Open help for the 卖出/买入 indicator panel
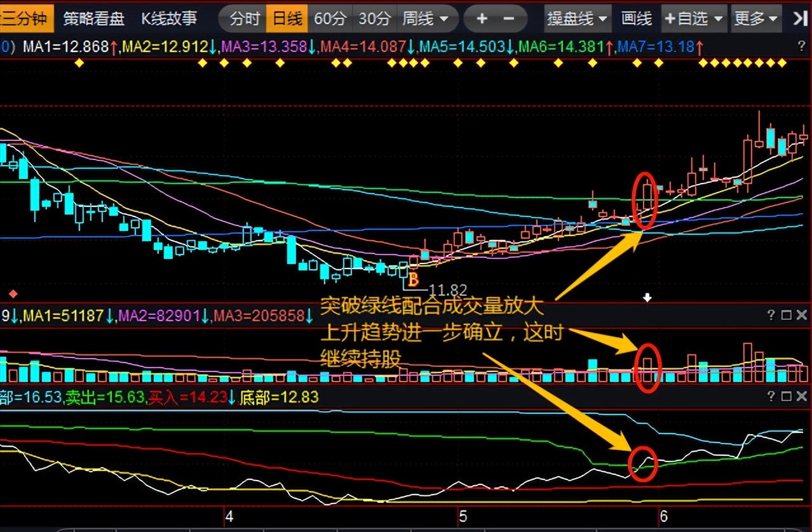This screenshot has width=812, height=532. (x=771, y=397)
